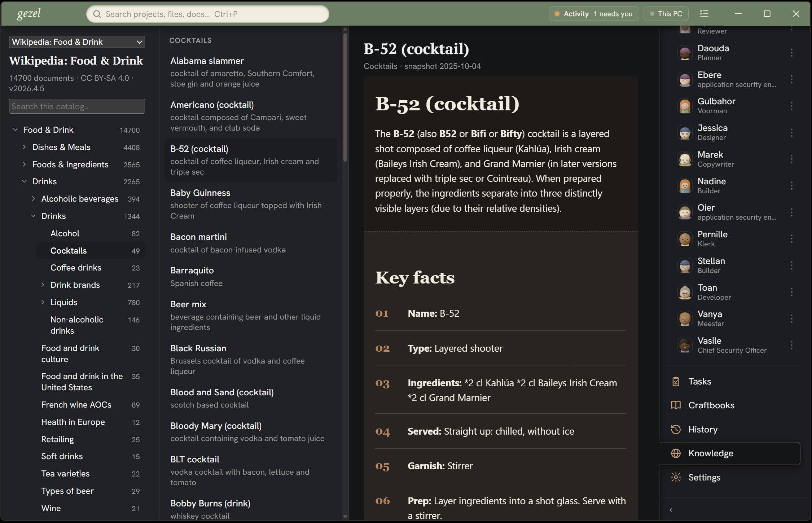
Task: Open the Bloody Mary (cocktail) entry
Action: (x=251, y=432)
